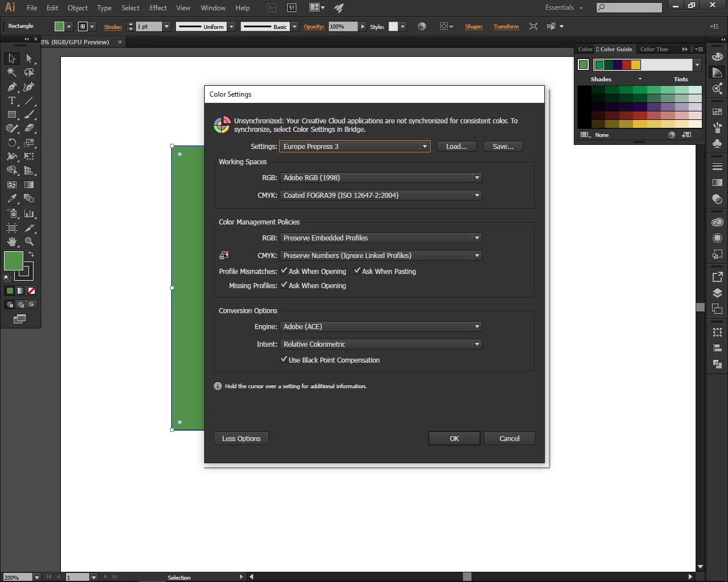Viewport: 728px width, 582px height.
Task: Select the Scale tool
Action: [29, 143]
